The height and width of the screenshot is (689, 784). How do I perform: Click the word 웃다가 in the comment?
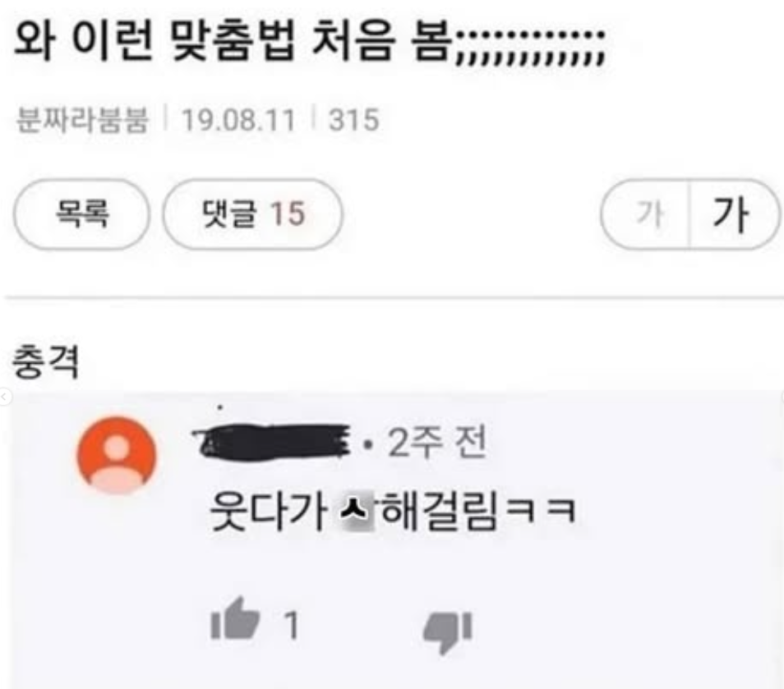coord(269,511)
